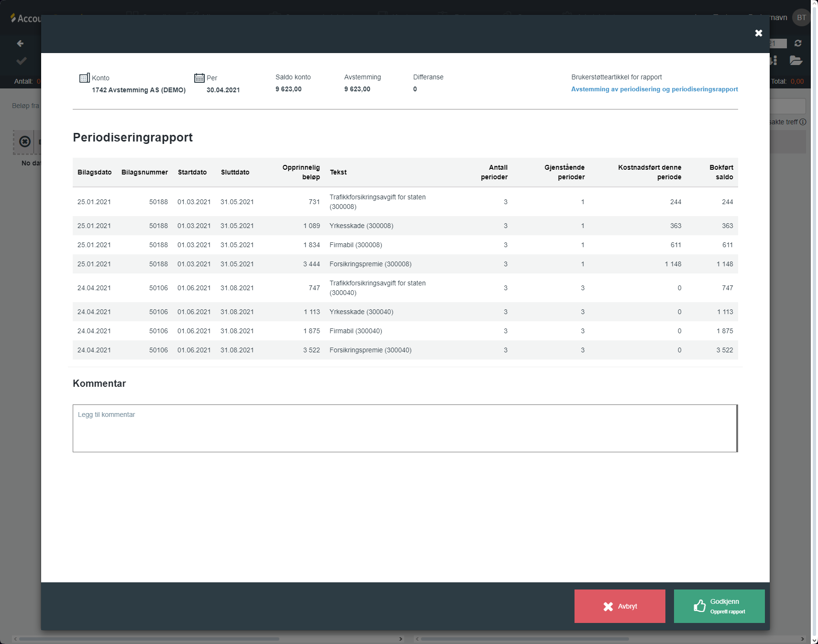Open the Avstemming av periodisering support article link

(x=654, y=89)
